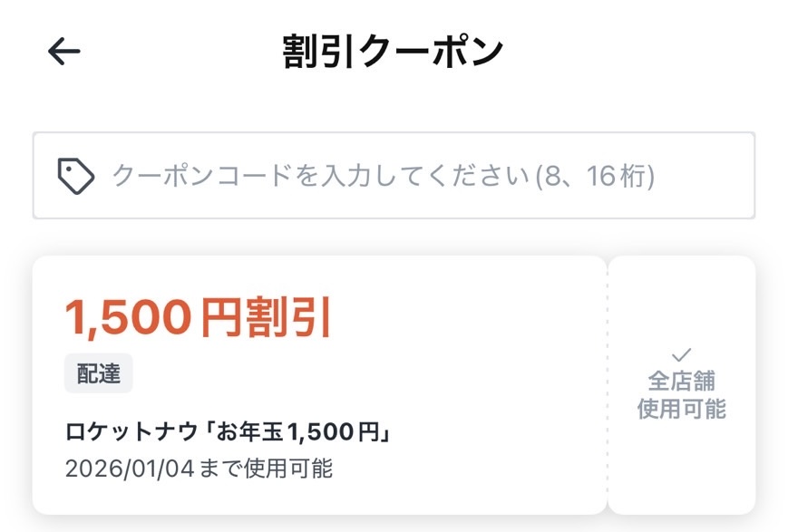Select the 割引クーポン page title
Image resolution: width=788 pixels, height=532 pixels.
pyautogui.click(x=393, y=52)
